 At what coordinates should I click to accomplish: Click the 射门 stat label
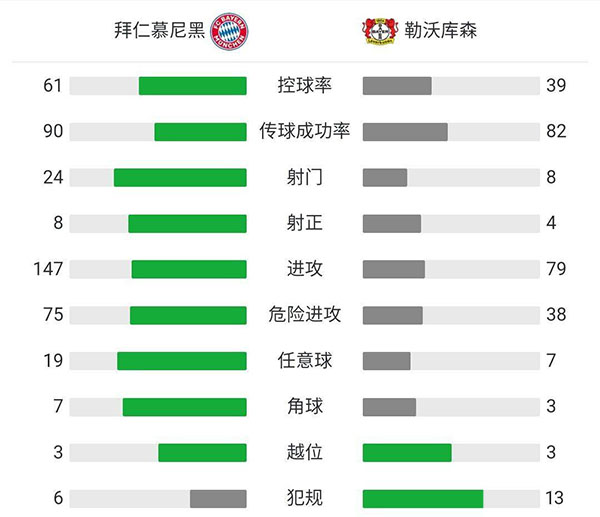coord(304,177)
